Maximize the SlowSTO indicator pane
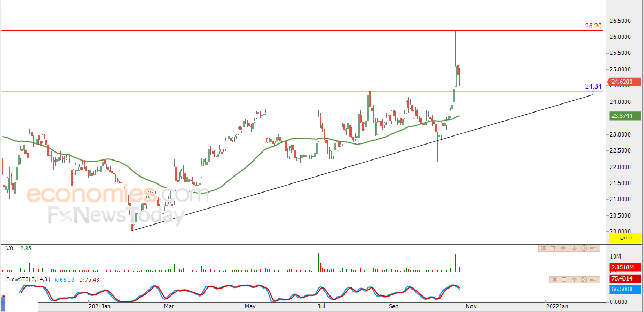 point(564,279)
